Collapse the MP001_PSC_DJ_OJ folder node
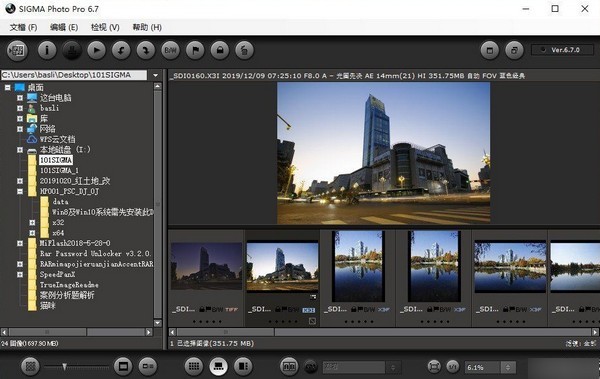Viewport: 600px width, 379px height. (20, 191)
